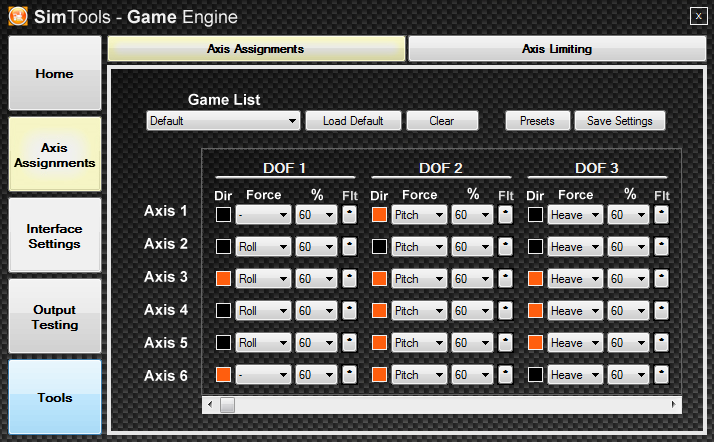Click Axis 4 DOF 3 Flt button
This screenshot has width=715, height=442.
click(661, 310)
